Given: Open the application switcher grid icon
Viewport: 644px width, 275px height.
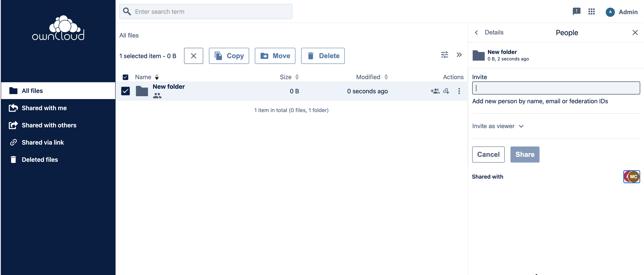Looking at the screenshot, I should click(x=592, y=12).
